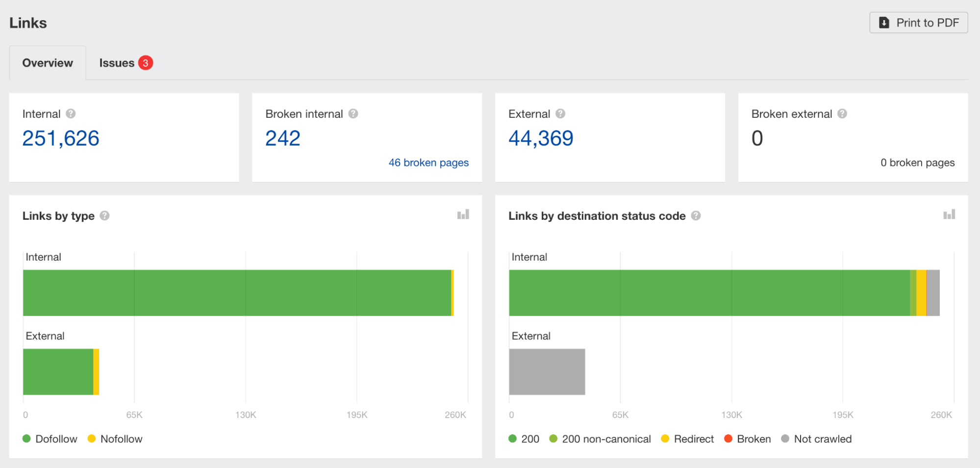Screen dimensions: 980x468
Task: Toggle the Redirect legend item
Action: coord(688,439)
